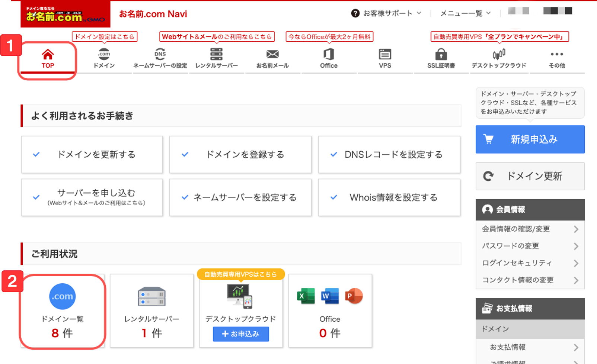Click the 新規申込み cart button

coord(530,139)
